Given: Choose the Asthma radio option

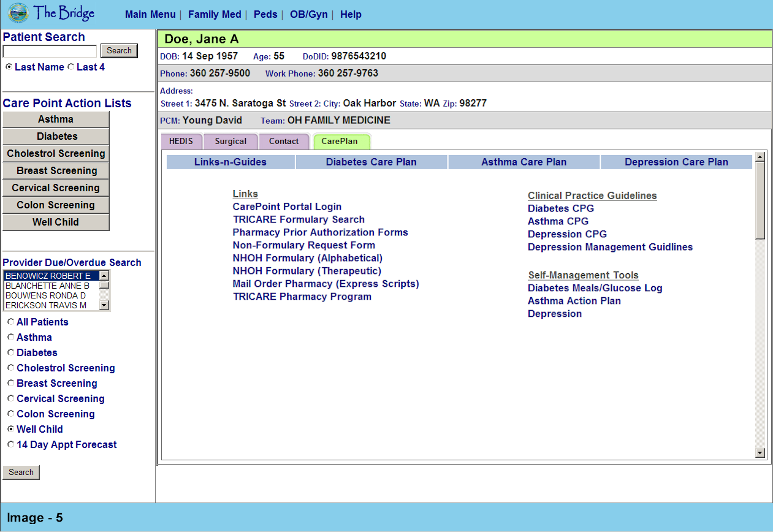Looking at the screenshot, I should (11, 337).
